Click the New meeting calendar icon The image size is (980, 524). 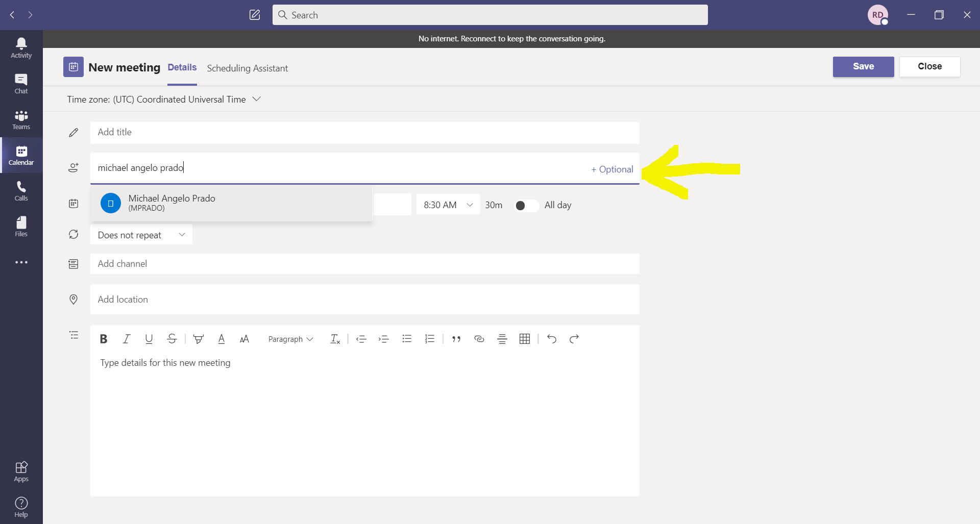pos(73,67)
